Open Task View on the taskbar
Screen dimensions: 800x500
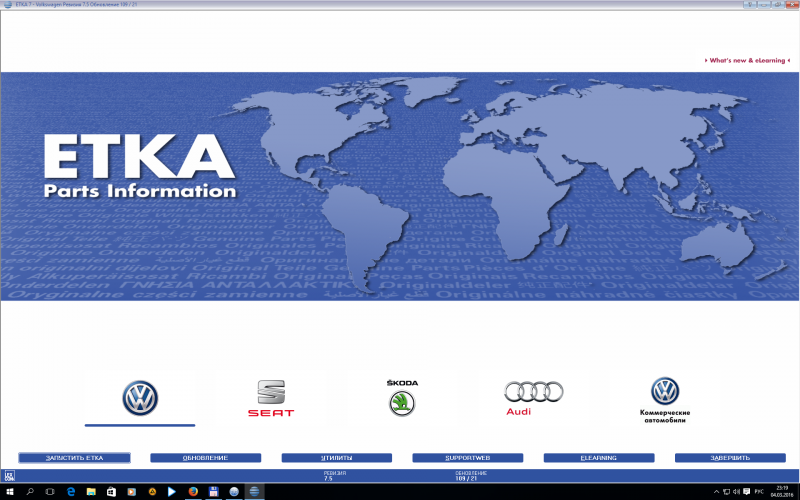coord(49,492)
